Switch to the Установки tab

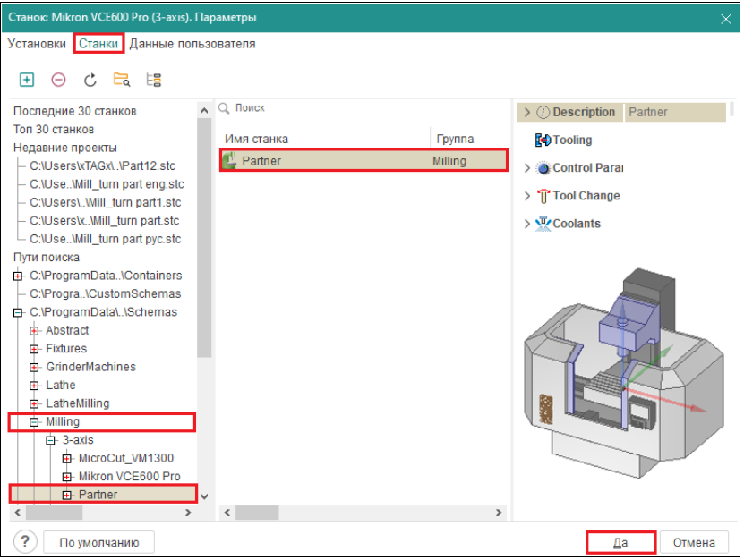pos(37,44)
